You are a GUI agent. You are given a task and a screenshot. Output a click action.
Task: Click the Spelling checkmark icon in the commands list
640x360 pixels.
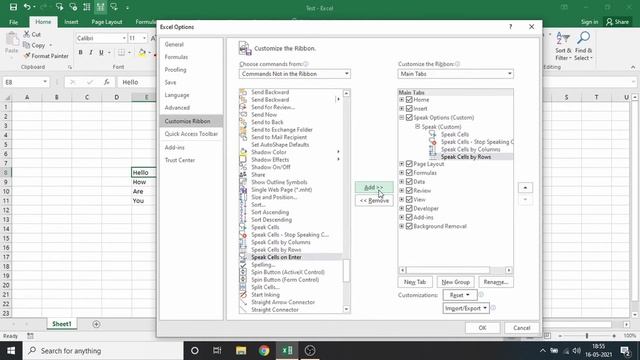(x=243, y=264)
